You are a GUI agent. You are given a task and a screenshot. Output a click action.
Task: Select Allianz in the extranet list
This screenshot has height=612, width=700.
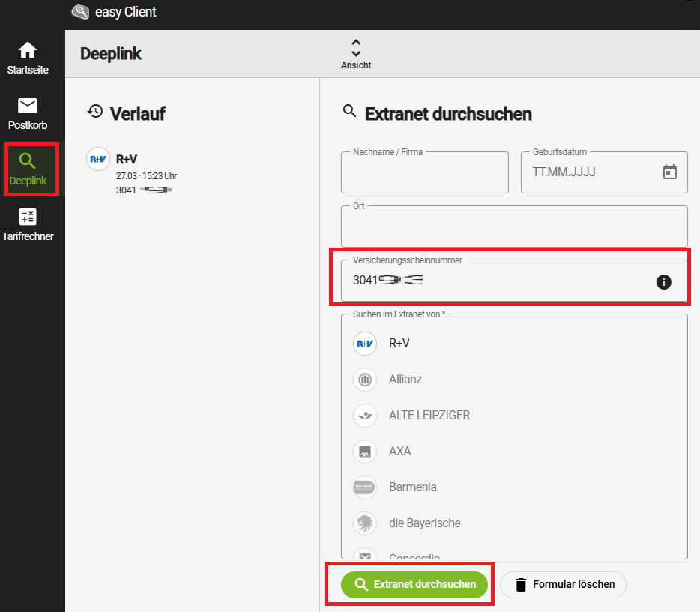[x=405, y=379]
